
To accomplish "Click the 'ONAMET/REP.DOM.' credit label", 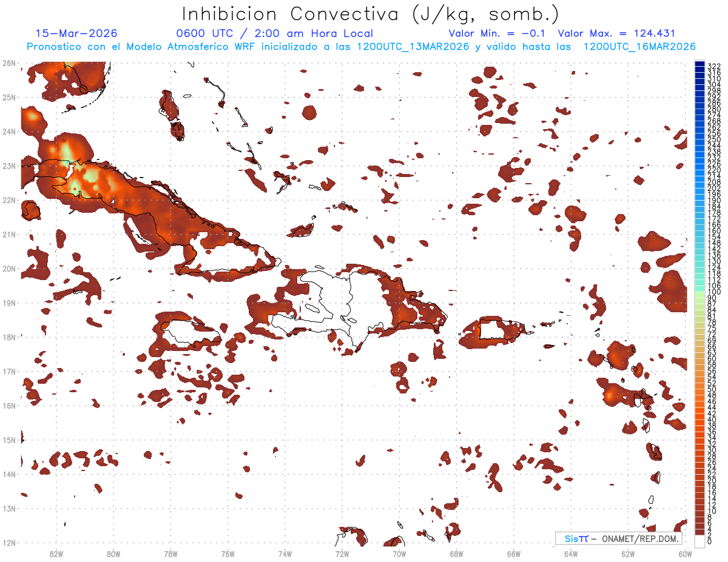I will [x=639, y=538].
